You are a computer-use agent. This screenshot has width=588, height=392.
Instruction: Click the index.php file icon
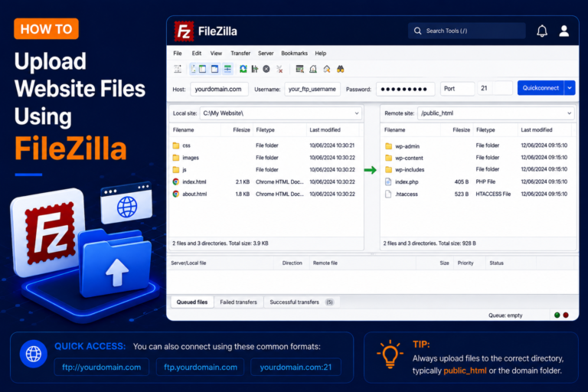(x=388, y=182)
